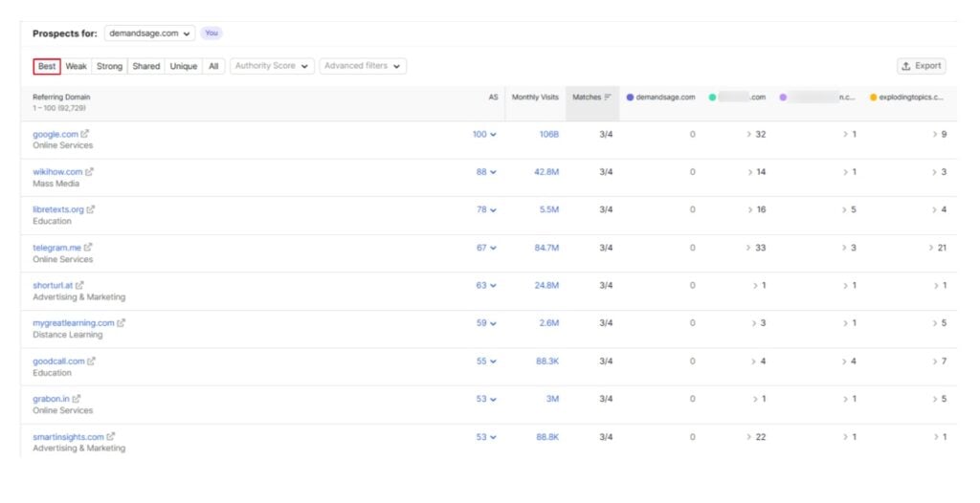Open the Advanced filters dropdown
Screen dimensions: 980x503
coord(363,66)
